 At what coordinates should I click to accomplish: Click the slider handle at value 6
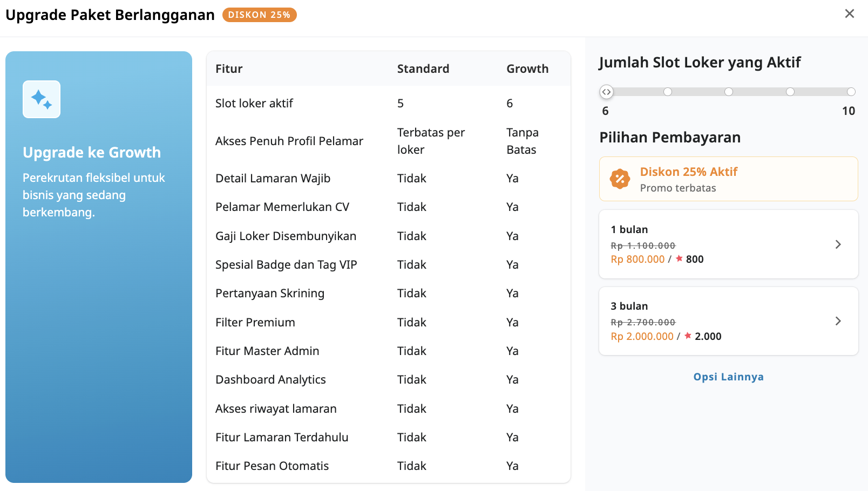[x=607, y=92]
